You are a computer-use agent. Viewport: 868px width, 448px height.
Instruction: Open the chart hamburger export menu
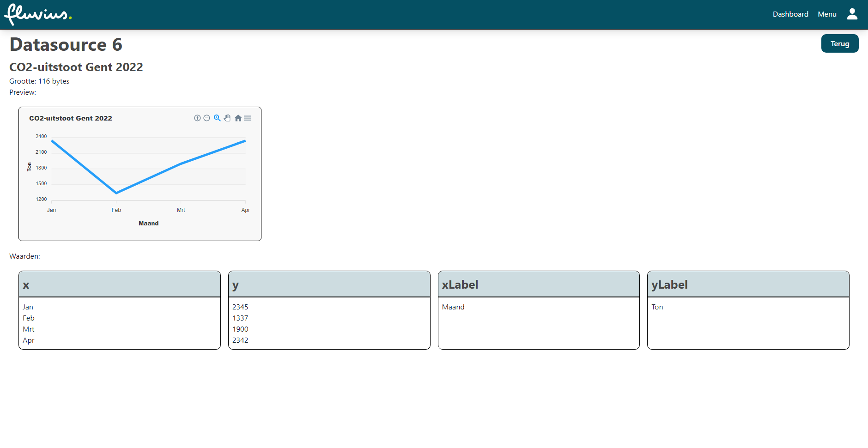click(x=248, y=118)
